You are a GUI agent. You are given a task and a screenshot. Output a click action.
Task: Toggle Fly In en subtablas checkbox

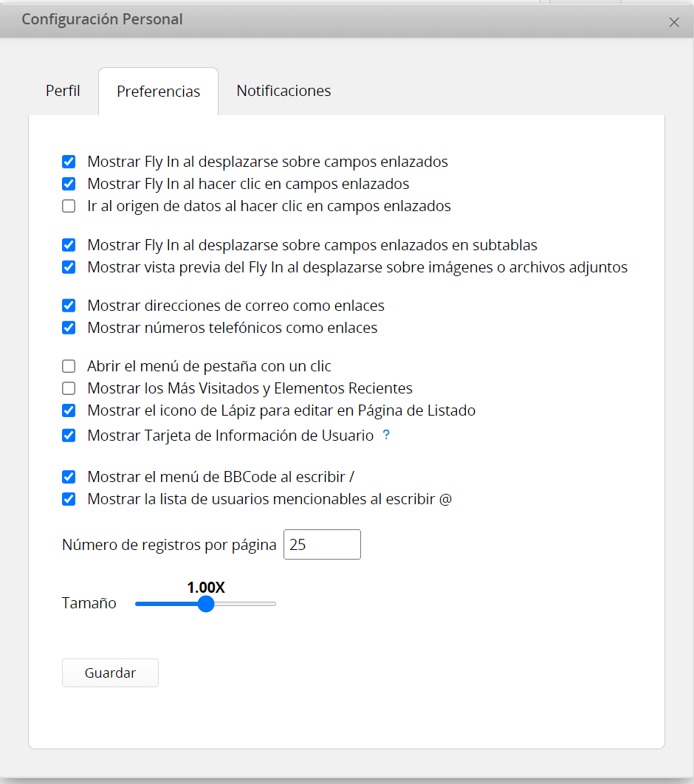(x=69, y=245)
